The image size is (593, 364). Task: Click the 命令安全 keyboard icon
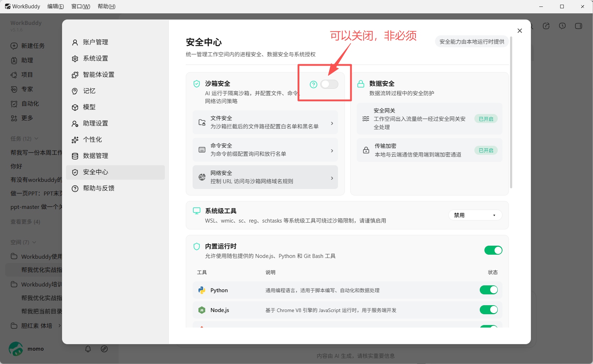(202, 150)
